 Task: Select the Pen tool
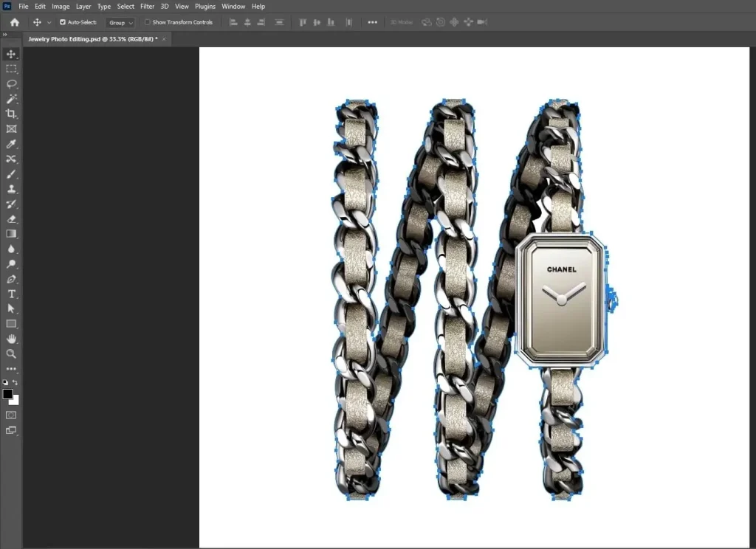11,279
